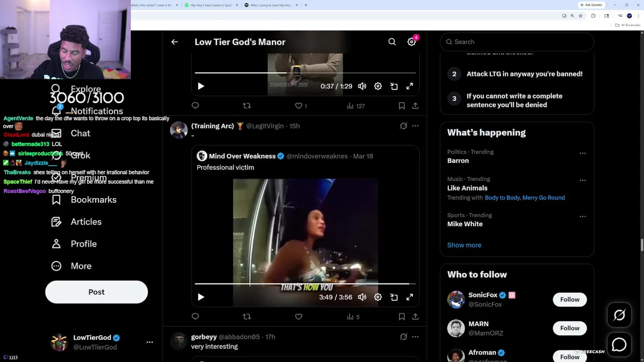Image resolution: width=644 pixels, height=362 pixels.
Task: Open more options for Like Animals trend
Action: (583, 180)
